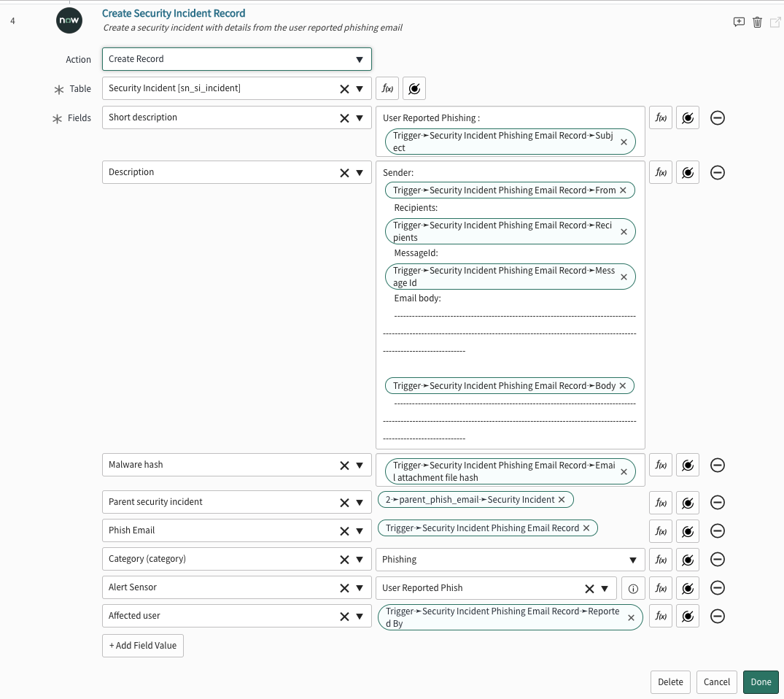The height and width of the screenshot is (699, 784).
Task: Open data pill picker for Description
Action: tap(688, 173)
